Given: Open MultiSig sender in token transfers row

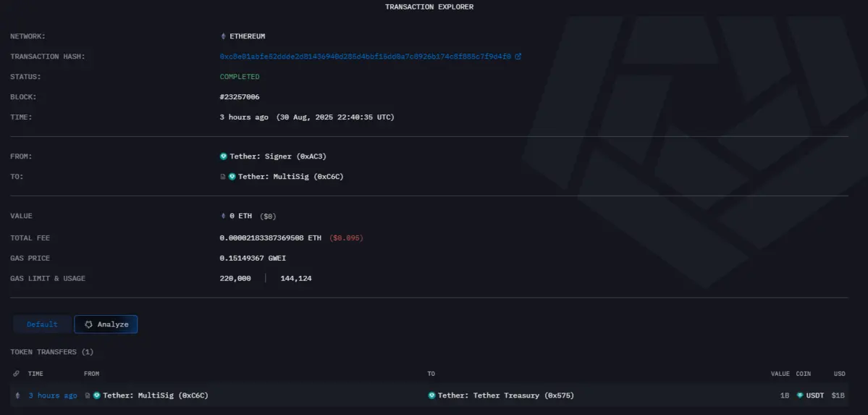Looking at the screenshot, I should click(x=156, y=395).
